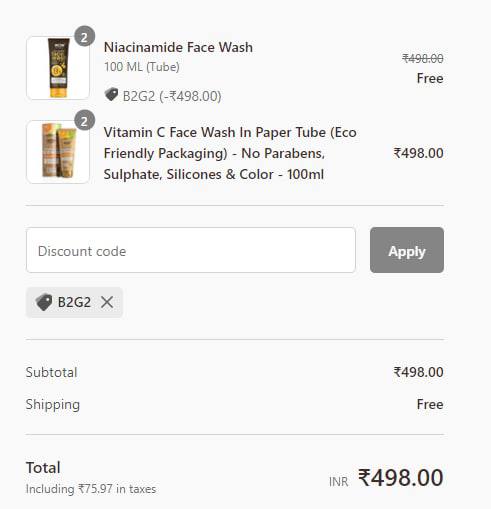
Task: Select the Vitamin C Face Wash product title
Action: pos(230,153)
